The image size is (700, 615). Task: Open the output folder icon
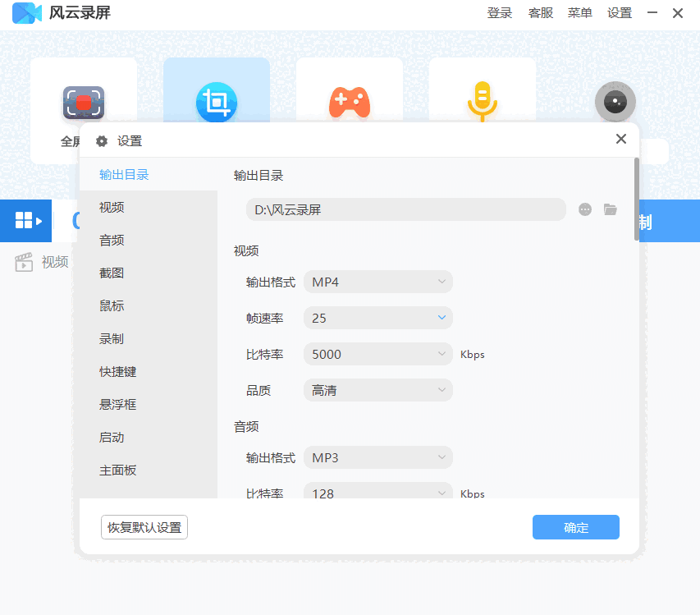point(611,209)
